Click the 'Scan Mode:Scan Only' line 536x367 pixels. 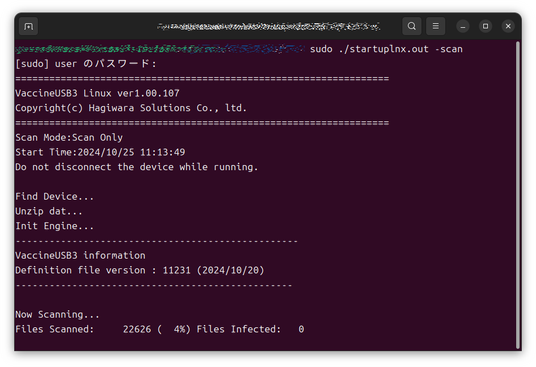pyautogui.click(x=69, y=137)
